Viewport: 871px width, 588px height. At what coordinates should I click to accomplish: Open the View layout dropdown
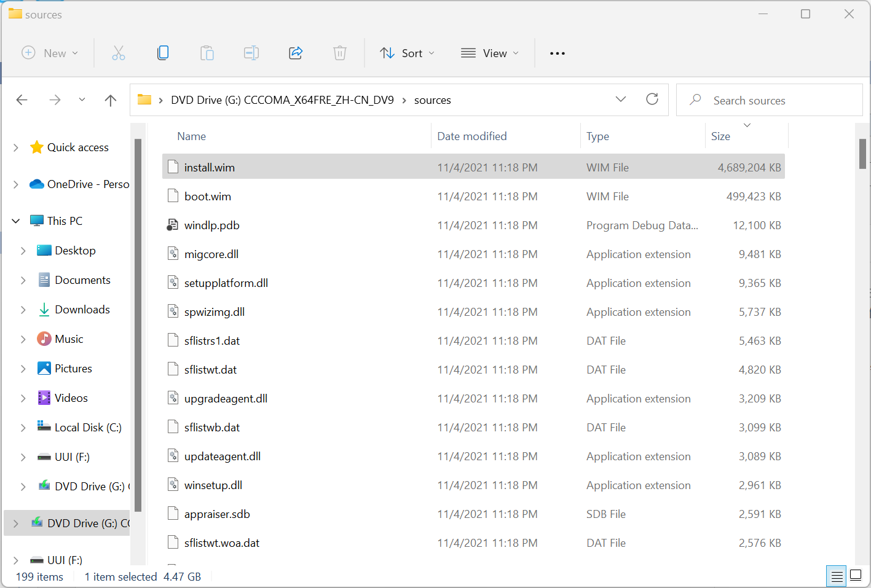(x=490, y=53)
